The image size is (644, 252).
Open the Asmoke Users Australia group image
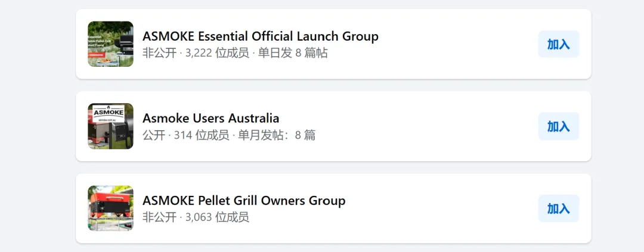point(110,126)
